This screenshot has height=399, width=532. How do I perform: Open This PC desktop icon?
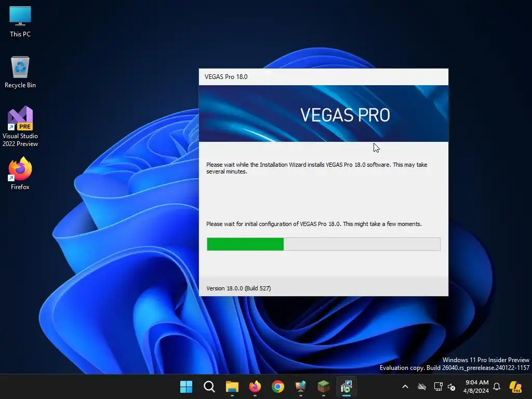pyautogui.click(x=20, y=21)
